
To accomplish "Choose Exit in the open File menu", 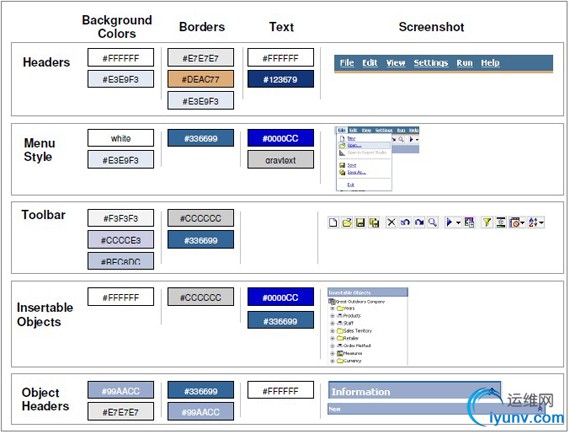I will tap(351, 185).
